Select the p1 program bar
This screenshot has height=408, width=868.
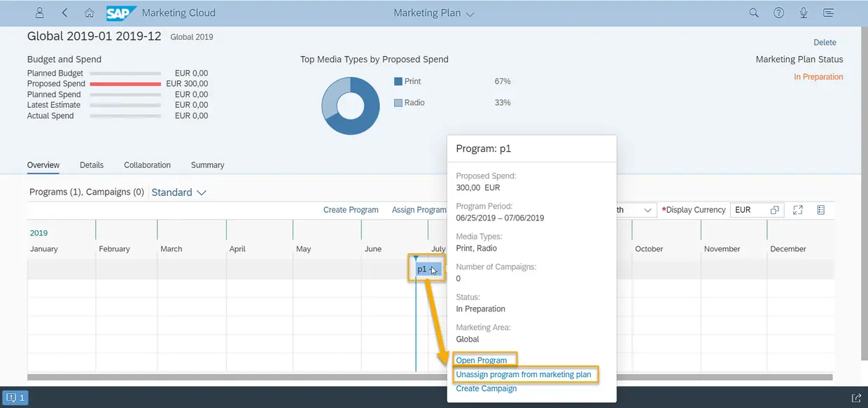(x=428, y=269)
